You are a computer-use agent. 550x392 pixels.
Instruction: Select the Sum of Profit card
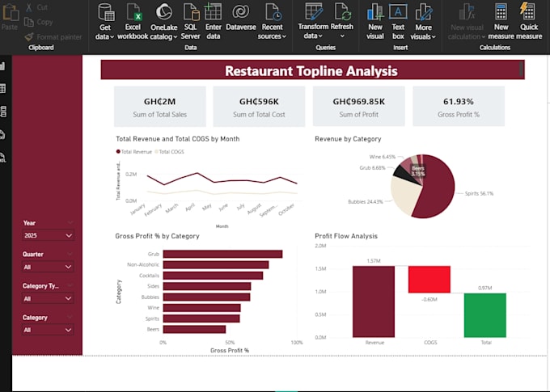(x=359, y=107)
